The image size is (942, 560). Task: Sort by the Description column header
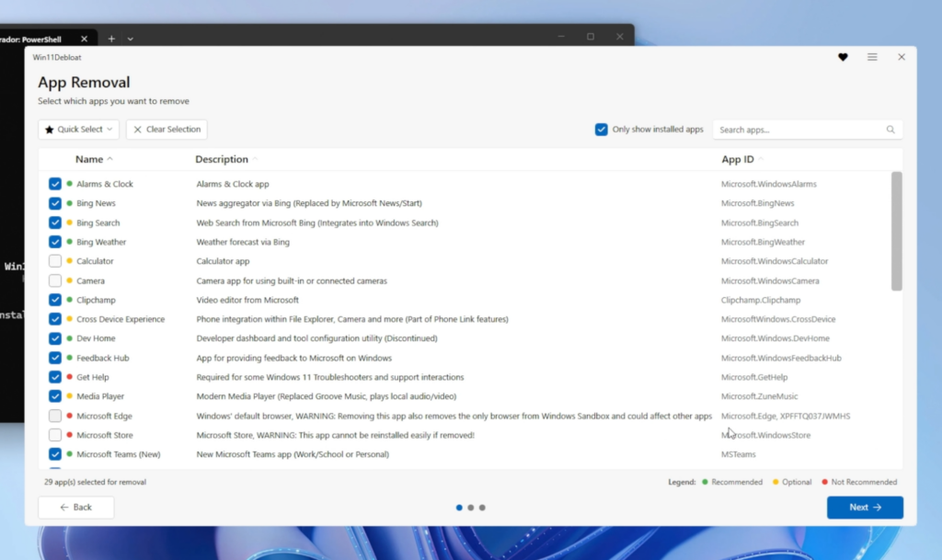(x=222, y=159)
